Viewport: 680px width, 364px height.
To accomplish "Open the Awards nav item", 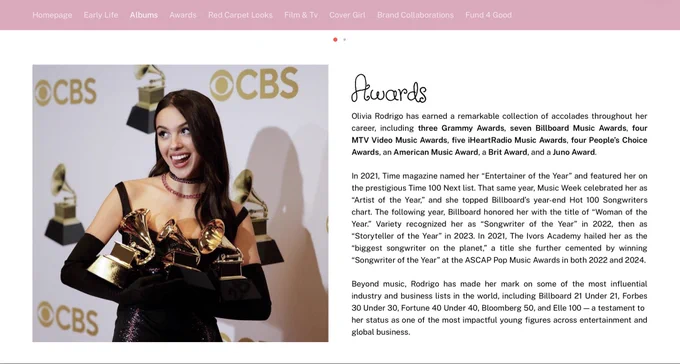I will [x=183, y=15].
